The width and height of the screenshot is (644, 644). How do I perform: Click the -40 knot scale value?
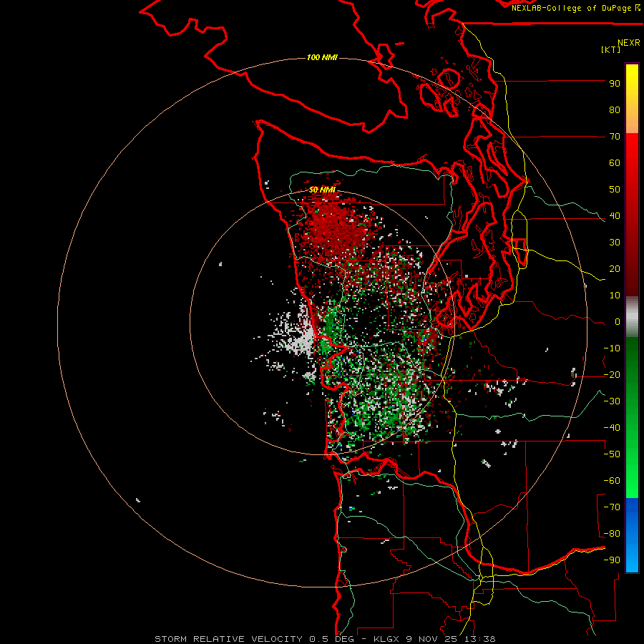tap(612, 428)
